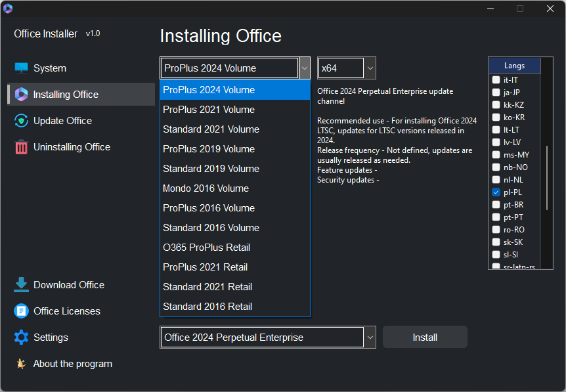Pick ProPlus 2016 Volume from list

pyautogui.click(x=235, y=208)
